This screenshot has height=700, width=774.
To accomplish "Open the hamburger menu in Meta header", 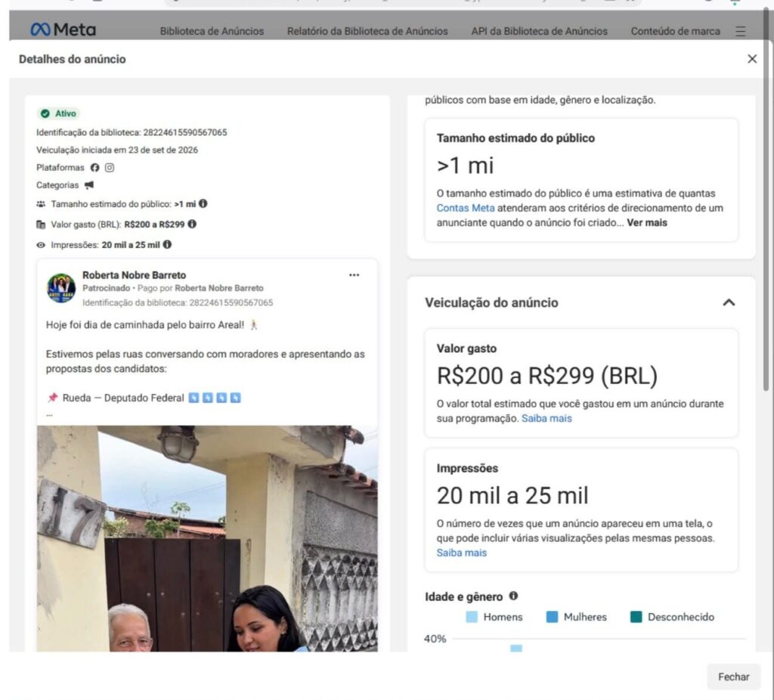I will tap(740, 31).
